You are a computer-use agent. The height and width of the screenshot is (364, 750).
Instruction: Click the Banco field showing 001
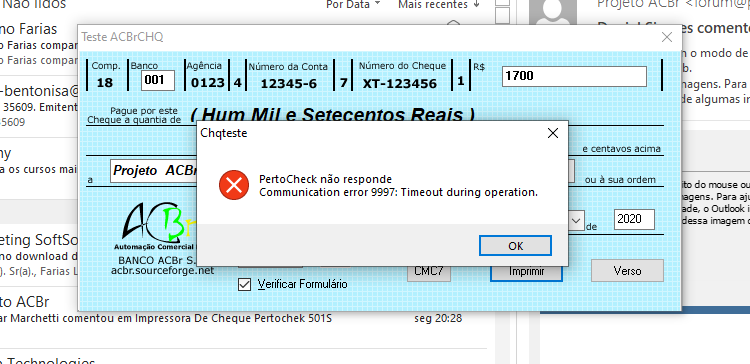pyautogui.click(x=158, y=80)
